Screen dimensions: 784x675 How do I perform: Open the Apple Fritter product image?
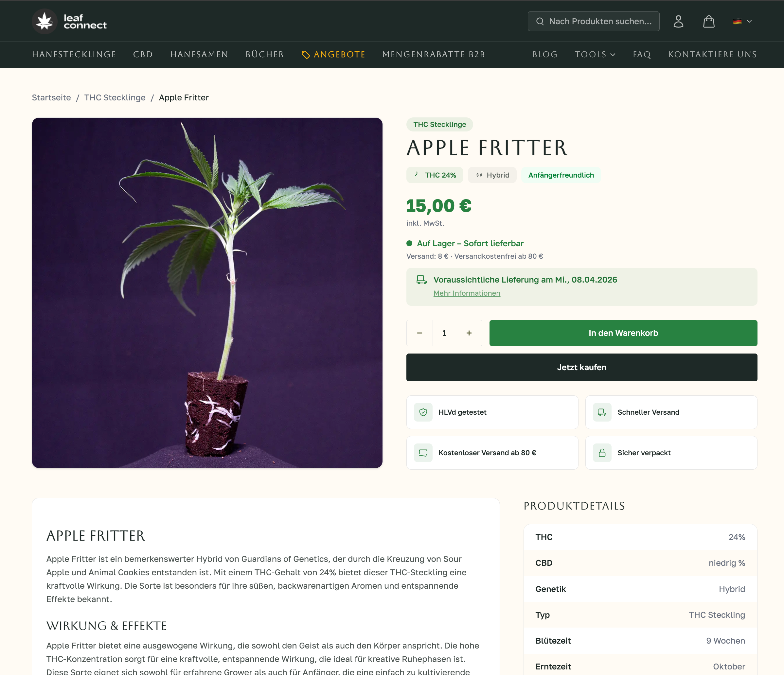pyautogui.click(x=207, y=293)
